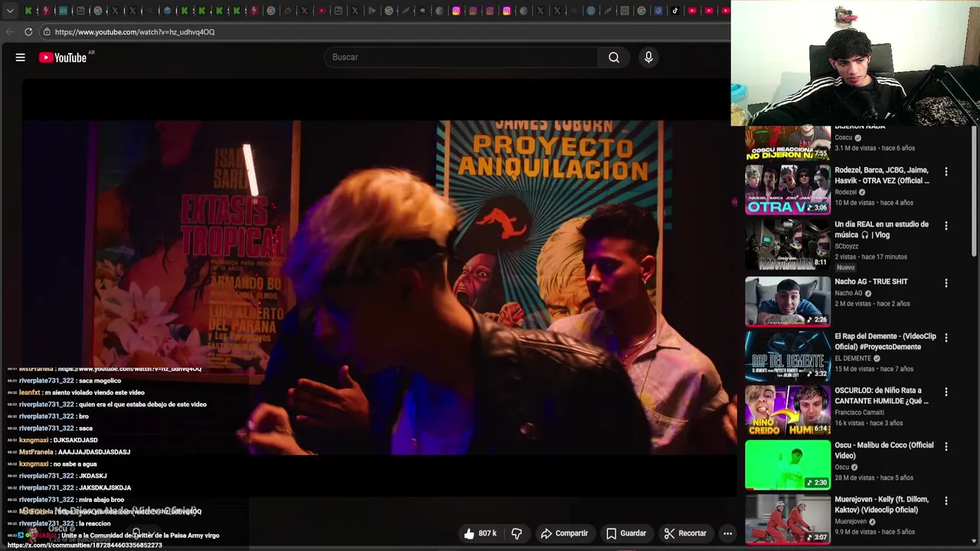Image resolution: width=980 pixels, height=551 pixels.
Task: Click the Nacho AG channel name under TRUE SHIT
Action: 848,293
